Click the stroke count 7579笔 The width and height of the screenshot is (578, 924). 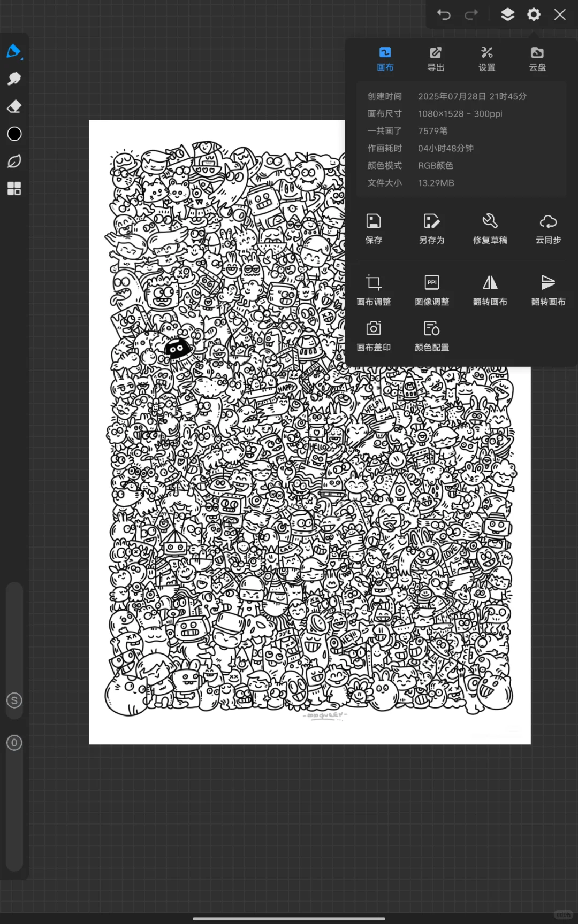tap(432, 131)
